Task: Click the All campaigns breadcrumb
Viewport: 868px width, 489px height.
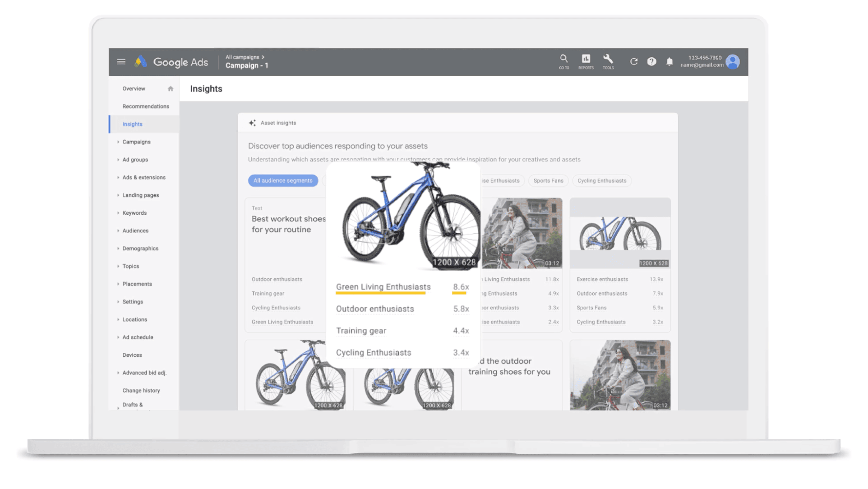Action: click(245, 57)
